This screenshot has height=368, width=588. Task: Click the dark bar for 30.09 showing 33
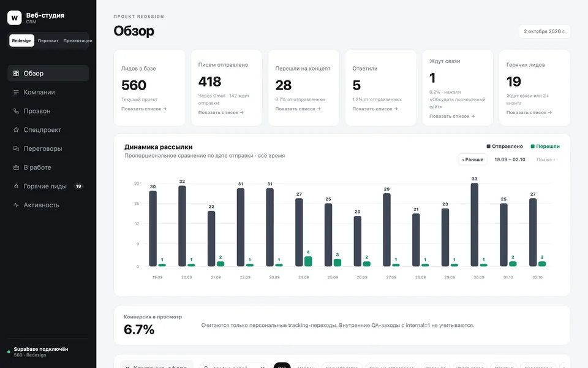(x=474, y=224)
